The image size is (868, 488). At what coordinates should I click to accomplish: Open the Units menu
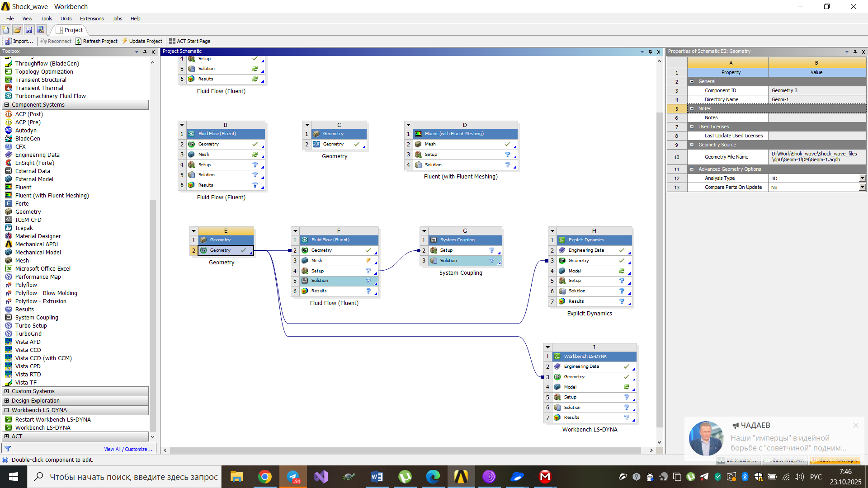click(66, 19)
